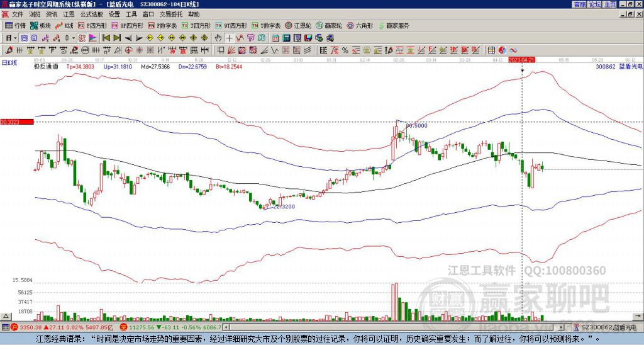Open the 资讯 menu
The width and height of the screenshot is (644, 345).
[x=52, y=14]
